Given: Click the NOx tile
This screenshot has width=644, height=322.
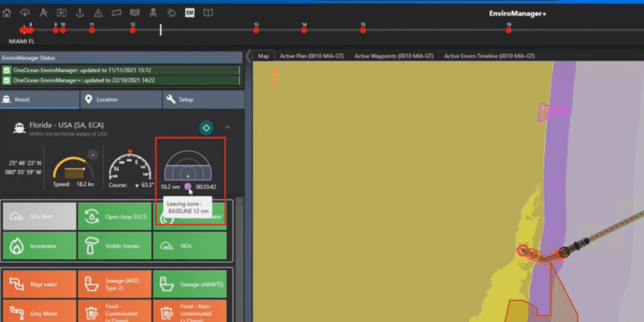Looking at the screenshot, I should coord(190,246).
